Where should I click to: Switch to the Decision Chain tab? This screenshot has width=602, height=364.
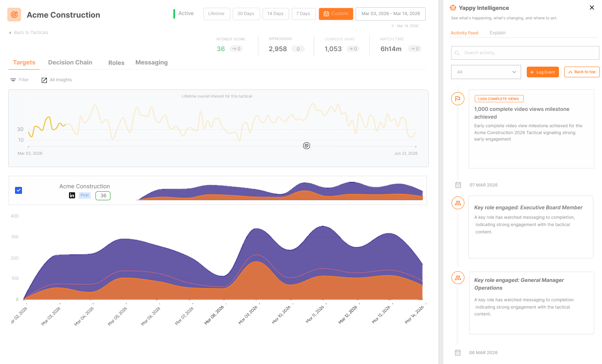(x=70, y=63)
